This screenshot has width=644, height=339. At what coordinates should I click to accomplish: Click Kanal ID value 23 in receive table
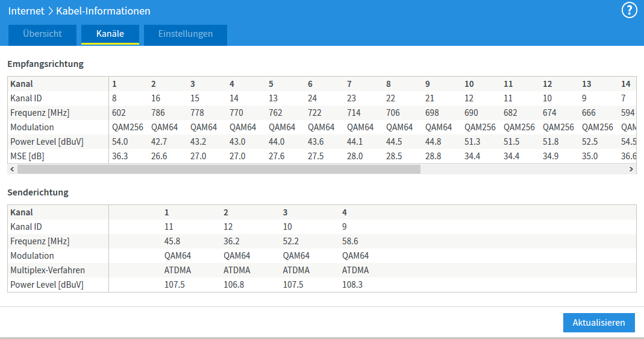tap(352, 98)
